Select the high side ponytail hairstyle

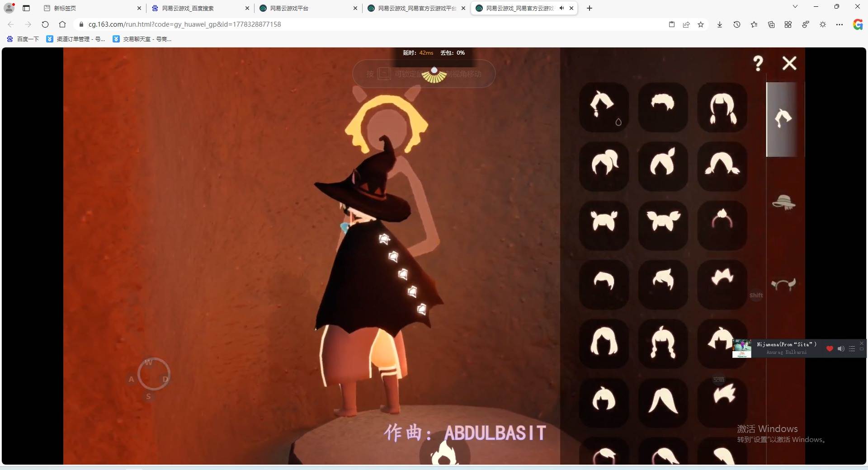(604, 166)
